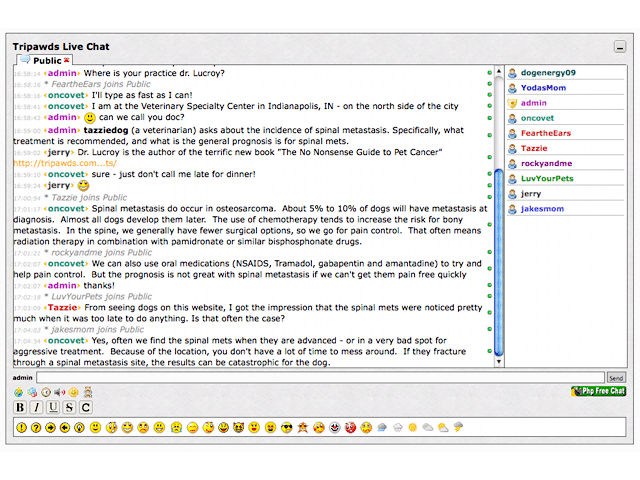This screenshot has height=480, width=640.
Task: Insert the thunderstorm lightning emoticon
Action: [x=458, y=427]
